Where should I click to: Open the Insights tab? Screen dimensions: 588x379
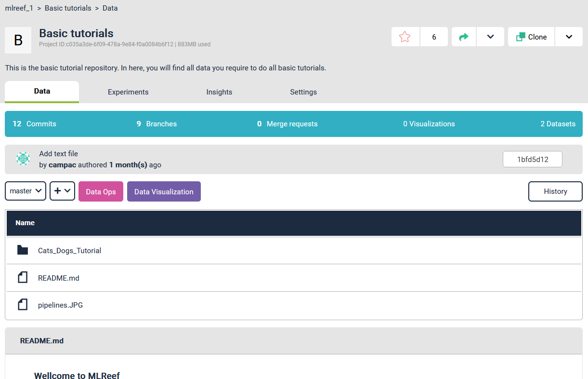[x=219, y=92]
